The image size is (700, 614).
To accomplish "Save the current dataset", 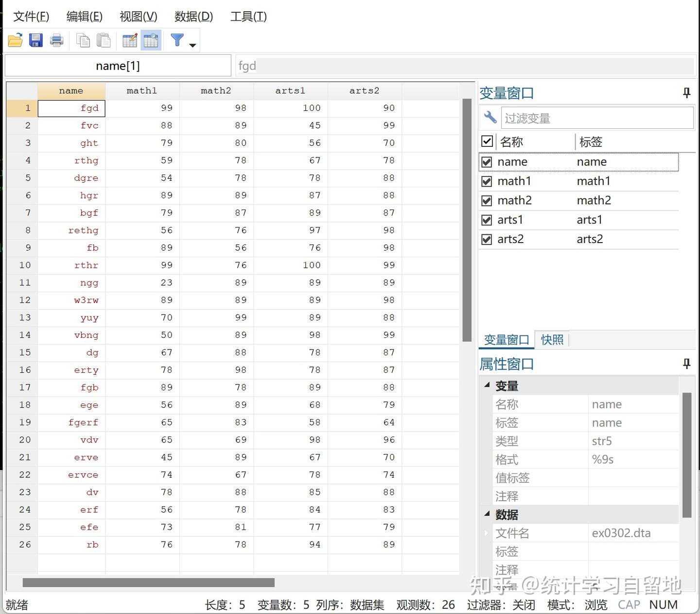I will pyautogui.click(x=35, y=40).
